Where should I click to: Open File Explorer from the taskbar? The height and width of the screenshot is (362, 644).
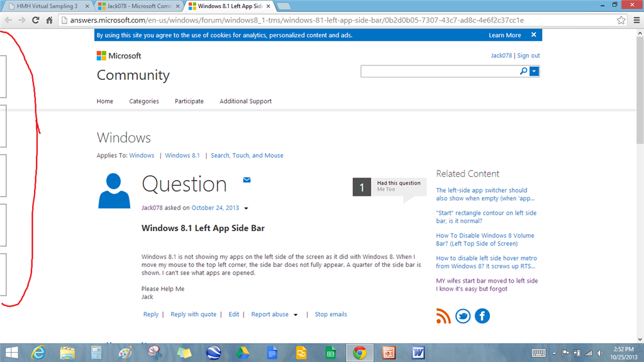[67, 353]
